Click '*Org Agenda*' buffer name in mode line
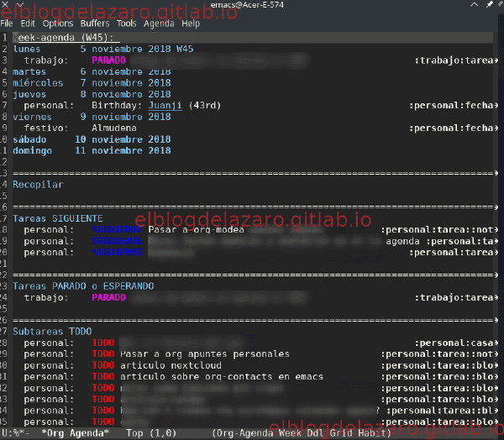 click(76, 433)
